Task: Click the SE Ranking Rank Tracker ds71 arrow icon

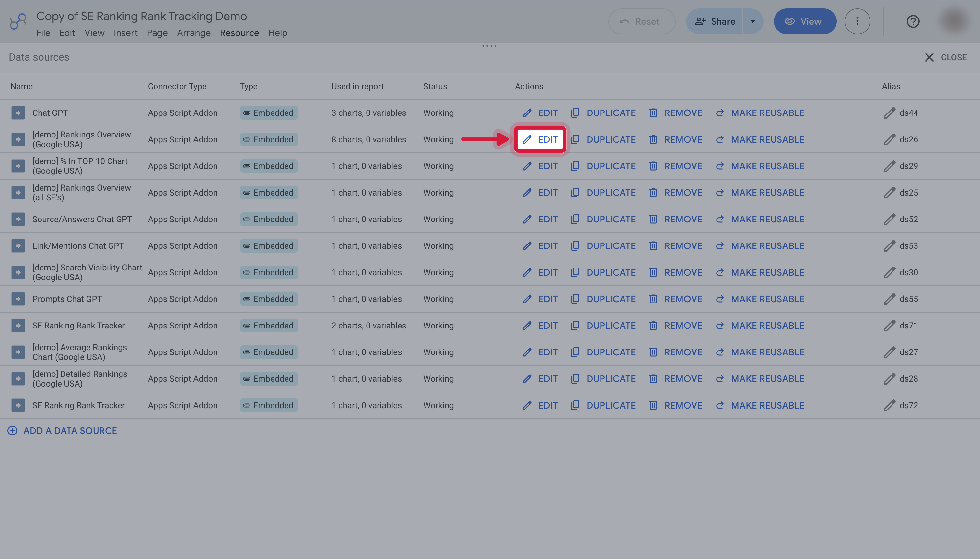Action: coord(18,326)
